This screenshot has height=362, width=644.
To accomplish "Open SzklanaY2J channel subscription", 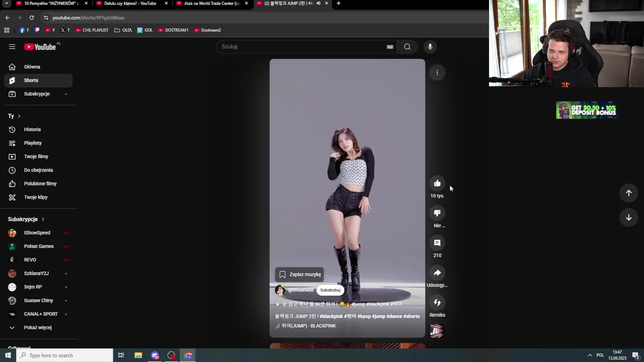I will tap(38, 274).
